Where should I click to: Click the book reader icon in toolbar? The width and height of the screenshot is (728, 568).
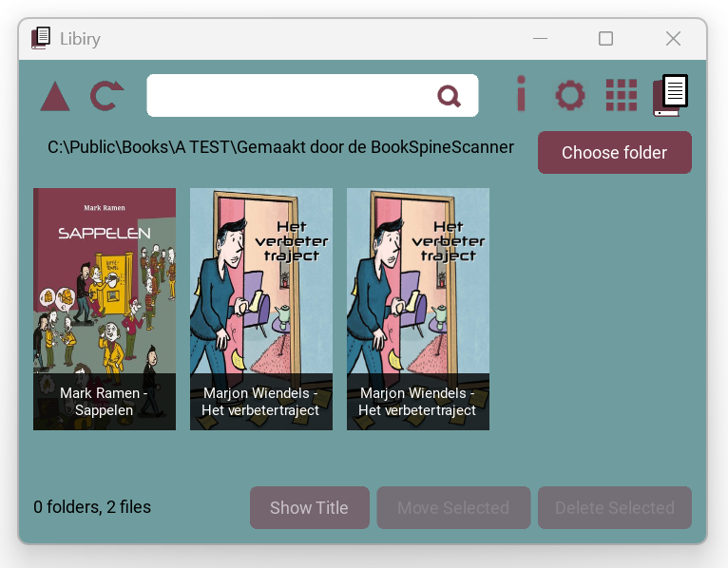point(671,95)
